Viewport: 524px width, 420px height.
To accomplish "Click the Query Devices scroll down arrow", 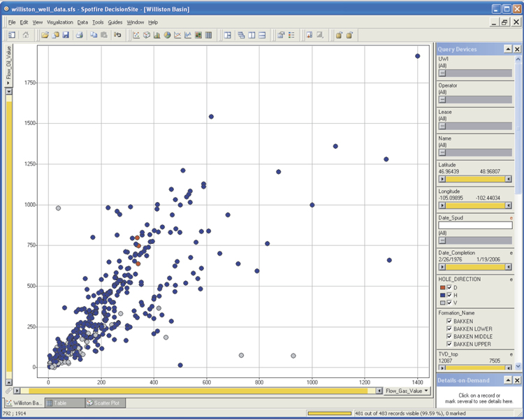I will tap(518, 366).
